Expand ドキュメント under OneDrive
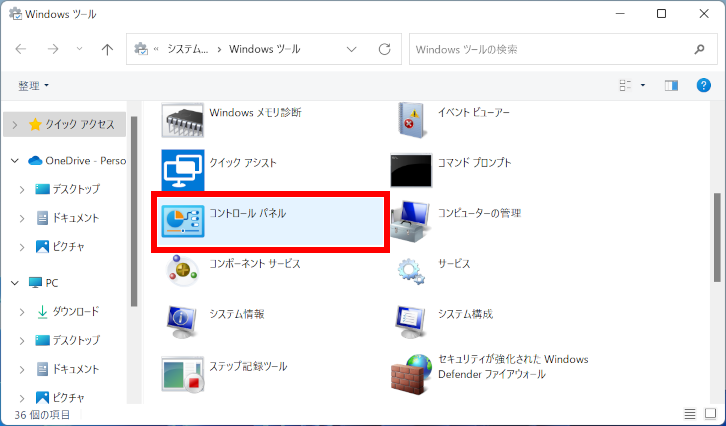 (22, 218)
